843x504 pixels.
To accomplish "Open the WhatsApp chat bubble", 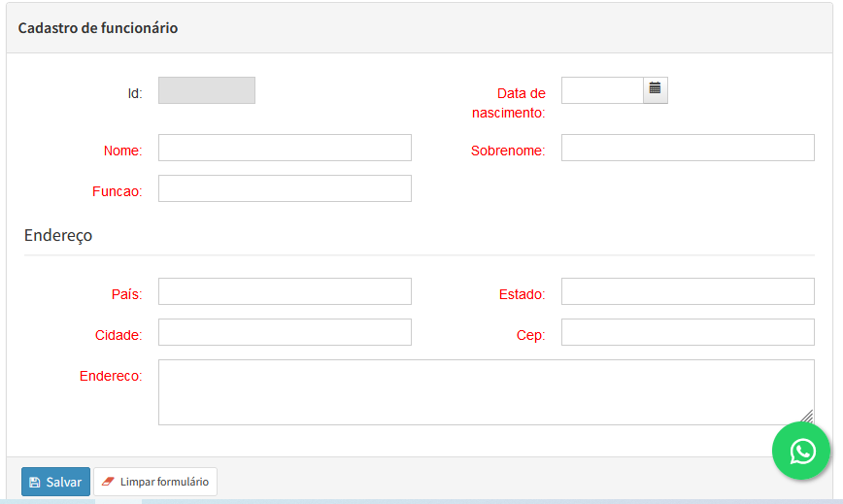I will (x=802, y=451).
